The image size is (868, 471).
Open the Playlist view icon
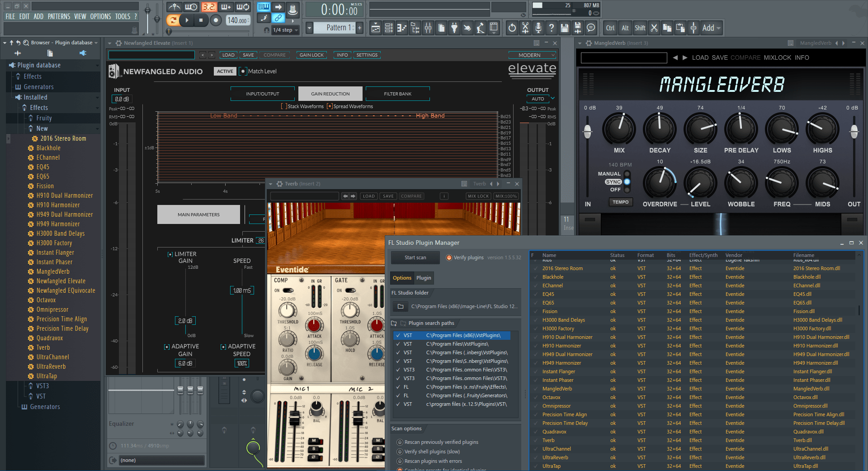[x=375, y=28]
